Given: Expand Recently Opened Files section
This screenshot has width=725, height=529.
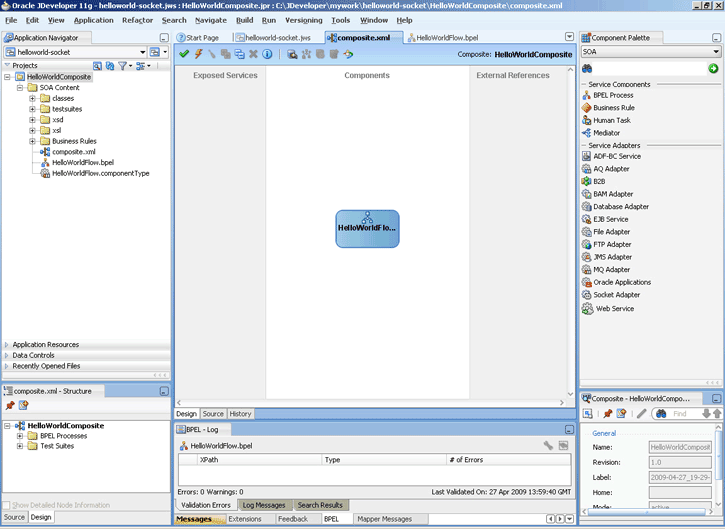Looking at the screenshot, I should click(6, 366).
